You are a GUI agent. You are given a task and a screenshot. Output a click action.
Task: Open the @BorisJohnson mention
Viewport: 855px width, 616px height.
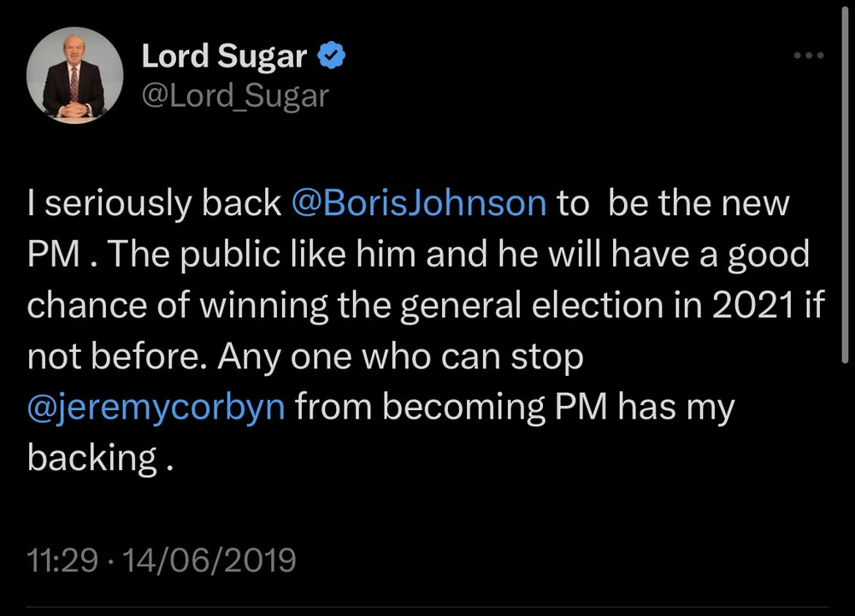418,203
